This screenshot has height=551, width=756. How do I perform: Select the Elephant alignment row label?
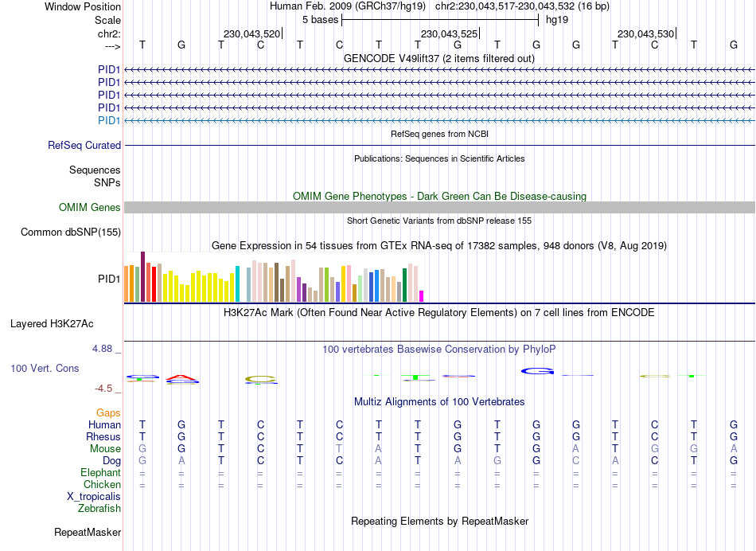pyautogui.click(x=100, y=472)
